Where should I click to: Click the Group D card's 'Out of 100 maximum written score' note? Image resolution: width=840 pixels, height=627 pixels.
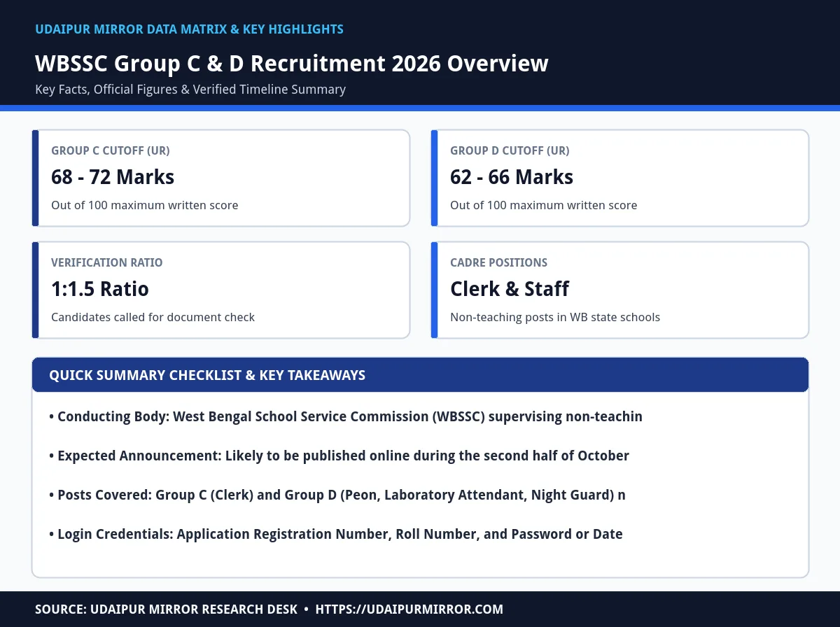pos(544,206)
